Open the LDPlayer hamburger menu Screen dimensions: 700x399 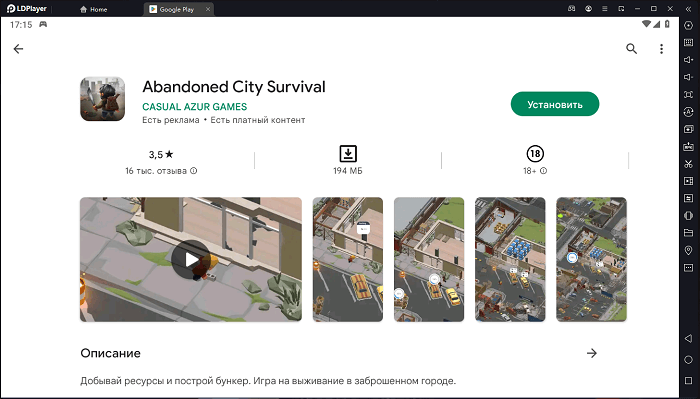click(604, 8)
